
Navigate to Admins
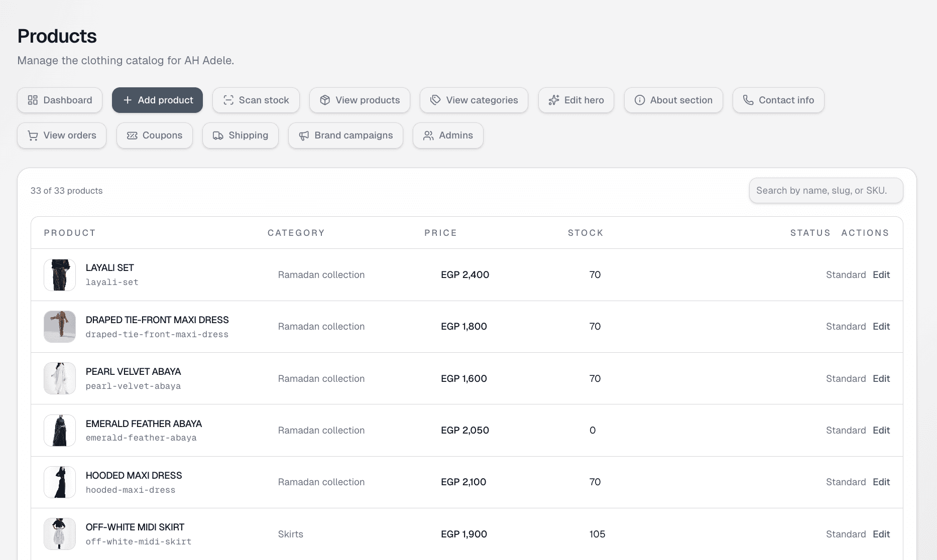pyautogui.click(x=448, y=135)
